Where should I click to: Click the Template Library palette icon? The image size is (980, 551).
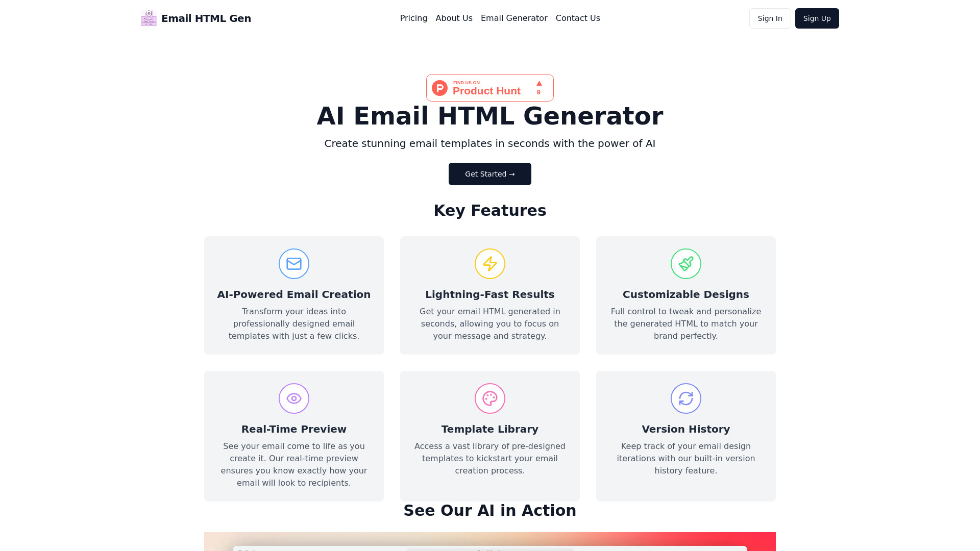tap(490, 398)
